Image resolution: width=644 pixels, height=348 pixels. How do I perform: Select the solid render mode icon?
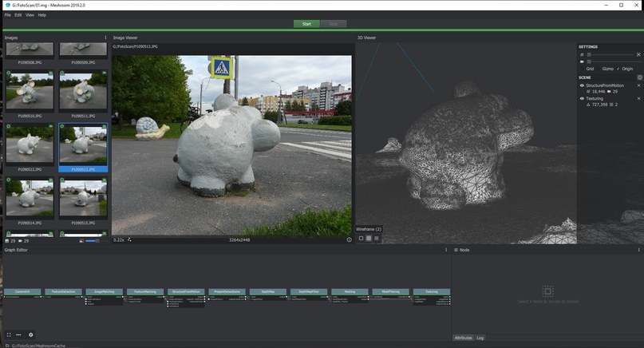coord(361,239)
